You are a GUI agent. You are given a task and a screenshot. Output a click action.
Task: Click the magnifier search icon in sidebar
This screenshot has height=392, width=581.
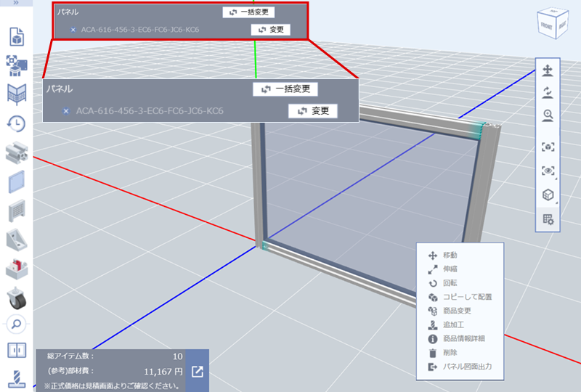16,324
